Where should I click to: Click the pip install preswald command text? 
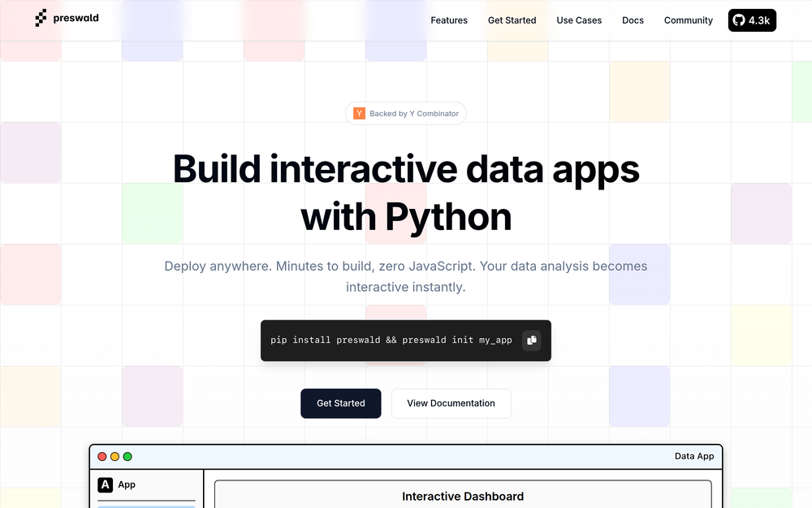click(x=391, y=340)
